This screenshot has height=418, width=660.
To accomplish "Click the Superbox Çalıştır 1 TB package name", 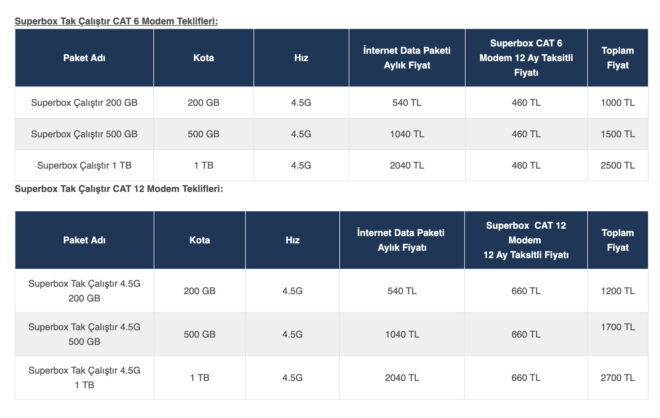I will pos(84,165).
